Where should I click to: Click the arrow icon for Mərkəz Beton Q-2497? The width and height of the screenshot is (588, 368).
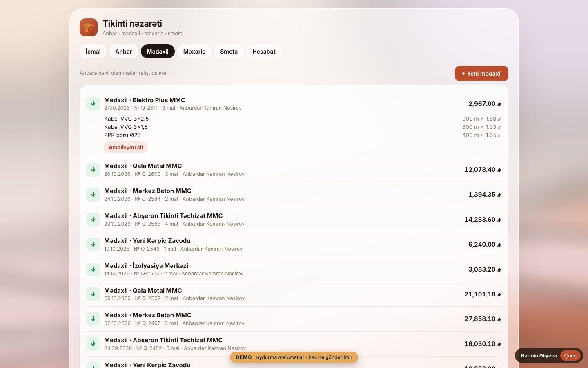[x=93, y=319]
